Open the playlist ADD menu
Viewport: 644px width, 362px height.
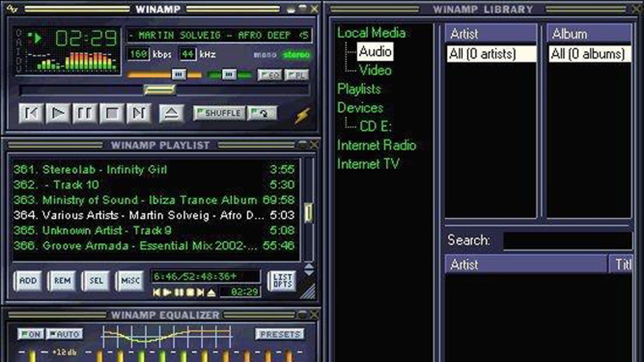pos(28,281)
